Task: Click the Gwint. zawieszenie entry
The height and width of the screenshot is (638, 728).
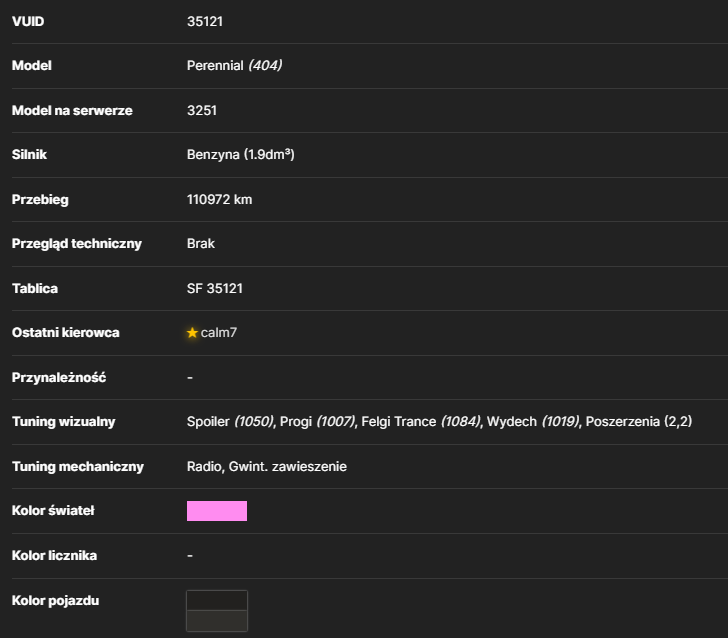Action: 288,466
